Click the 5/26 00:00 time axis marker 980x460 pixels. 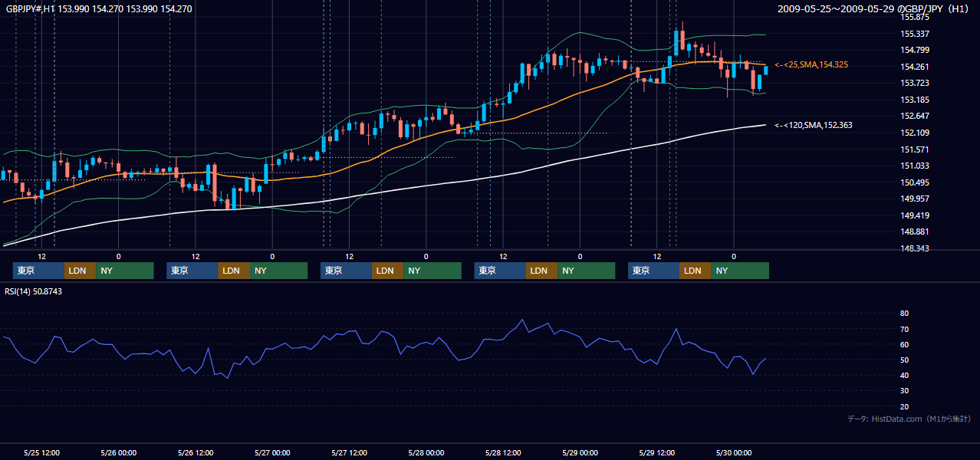[x=119, y=452]
